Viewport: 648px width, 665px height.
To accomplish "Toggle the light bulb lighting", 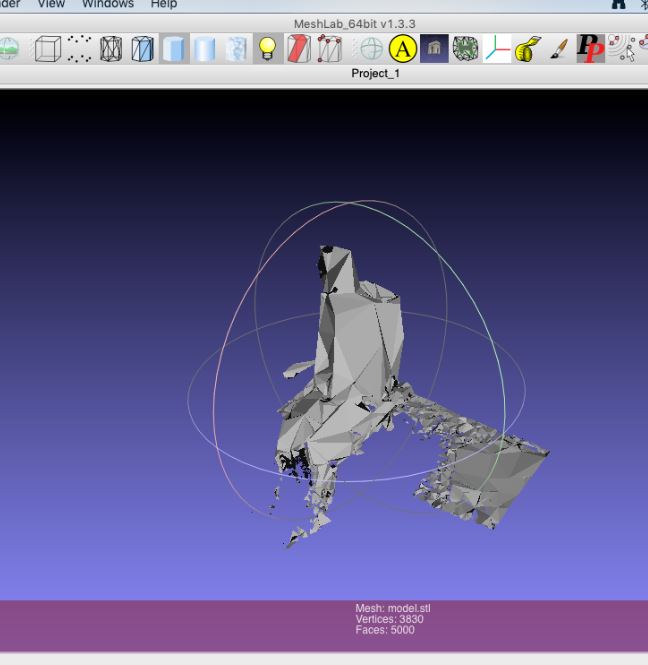I will (268, 49).
